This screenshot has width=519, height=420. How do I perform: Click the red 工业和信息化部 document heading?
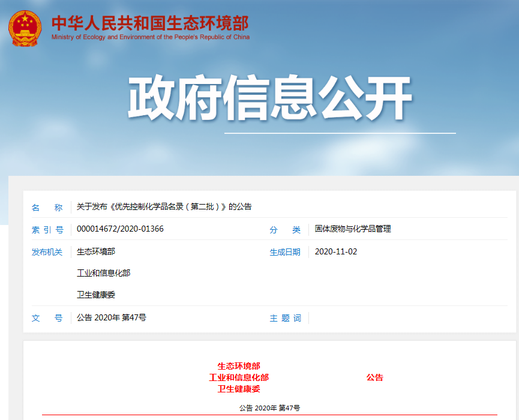(238, 377)
